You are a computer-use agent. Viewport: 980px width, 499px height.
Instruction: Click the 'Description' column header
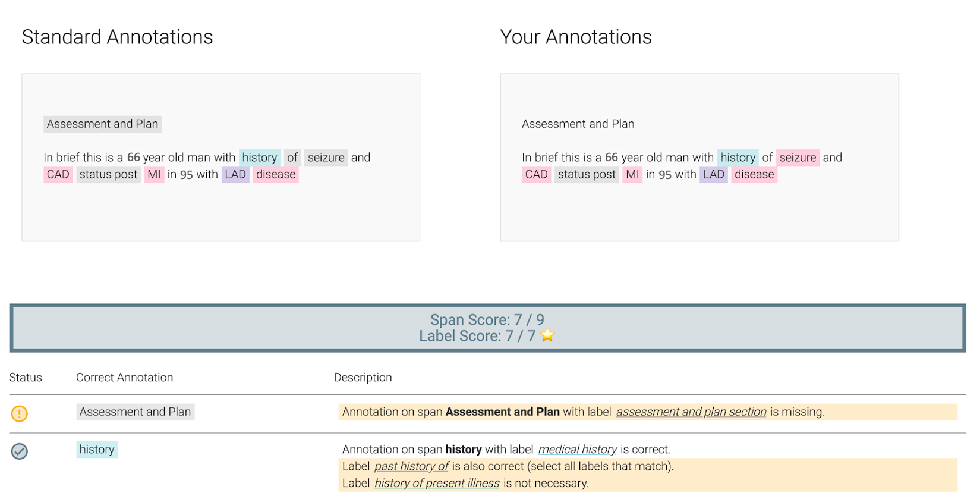[x=363, y=378]
